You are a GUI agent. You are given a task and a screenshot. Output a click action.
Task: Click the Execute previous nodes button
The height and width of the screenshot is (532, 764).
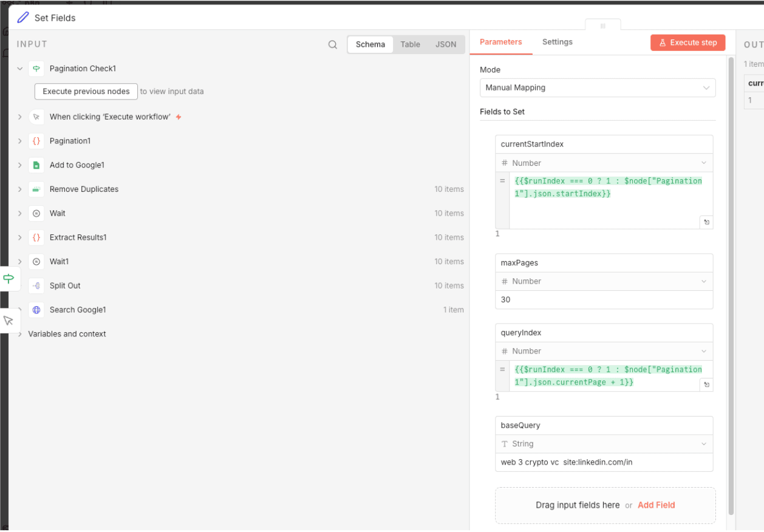click(x=86, y=92)
